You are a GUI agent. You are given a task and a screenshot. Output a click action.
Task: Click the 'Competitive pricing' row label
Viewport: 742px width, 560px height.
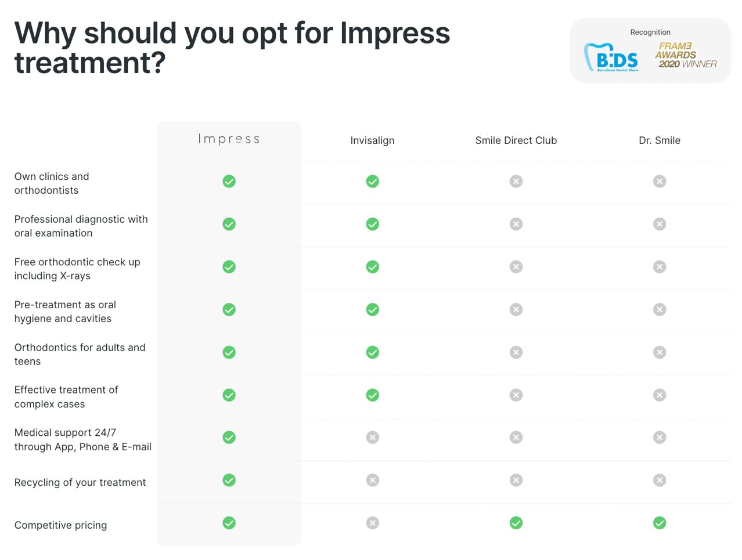coord(61,525)
